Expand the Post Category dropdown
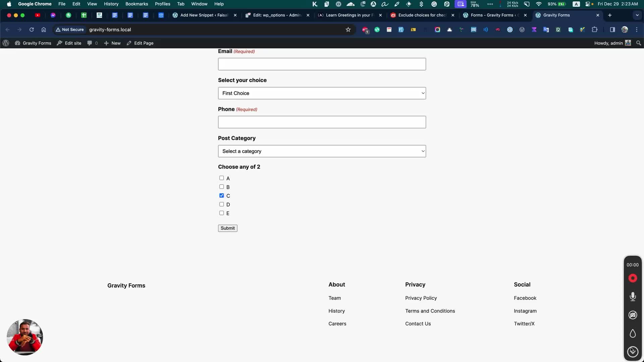The width and height of the screenshot is (644, 362). click(x=322, y=151)
